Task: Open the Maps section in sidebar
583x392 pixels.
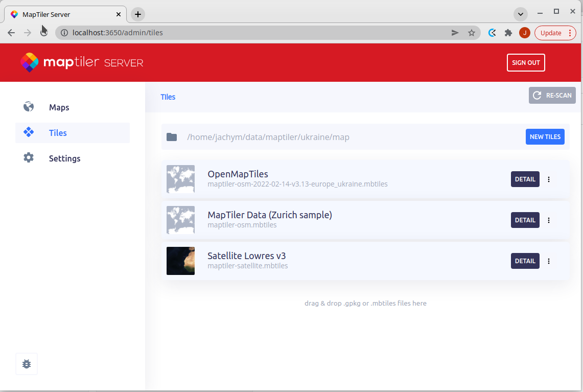Action: pos(59,107)
